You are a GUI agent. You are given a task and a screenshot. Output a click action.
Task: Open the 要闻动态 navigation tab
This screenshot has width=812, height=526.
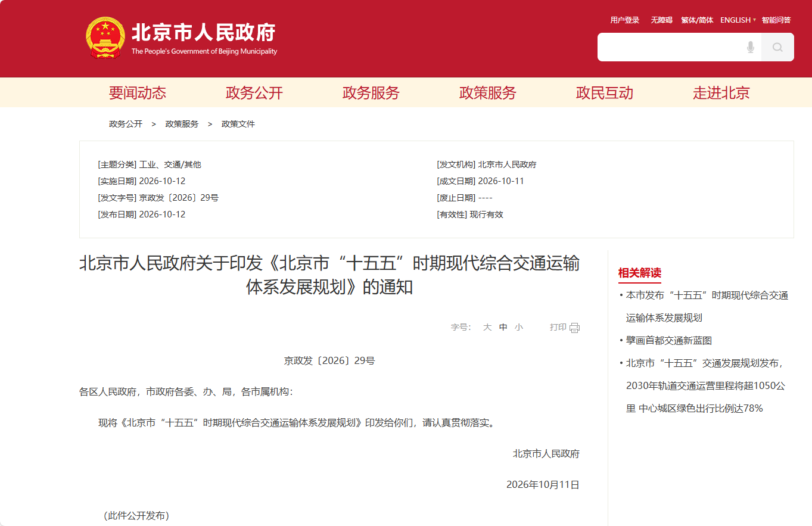pos(138,93)
